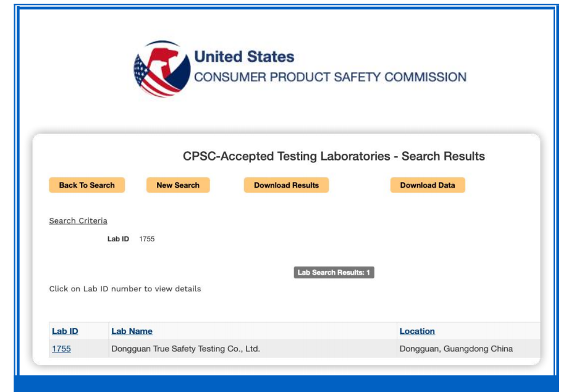Click Consumer Product Safety Commission title text
The image size is (566, 392).
coord(330,77)
